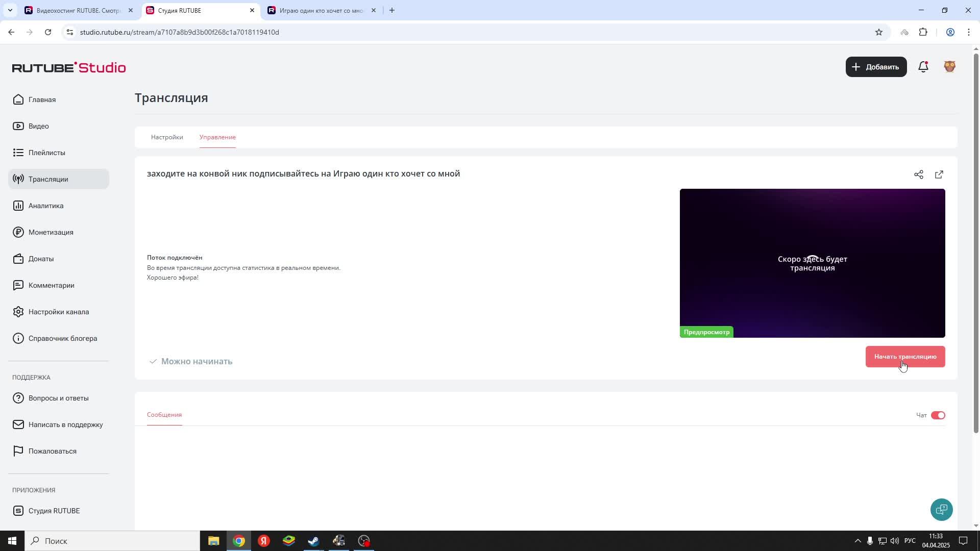
Task: Open Yandex browser from the taskbar
Action: (264, 541)
